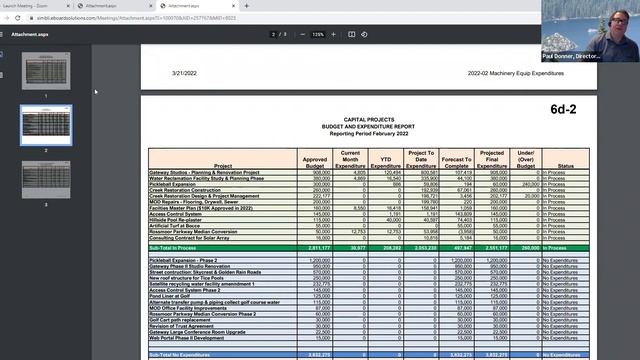Select the Pond Liner at Golf row
This screenshot has height=360, width=640.
(x=369, y=296)
